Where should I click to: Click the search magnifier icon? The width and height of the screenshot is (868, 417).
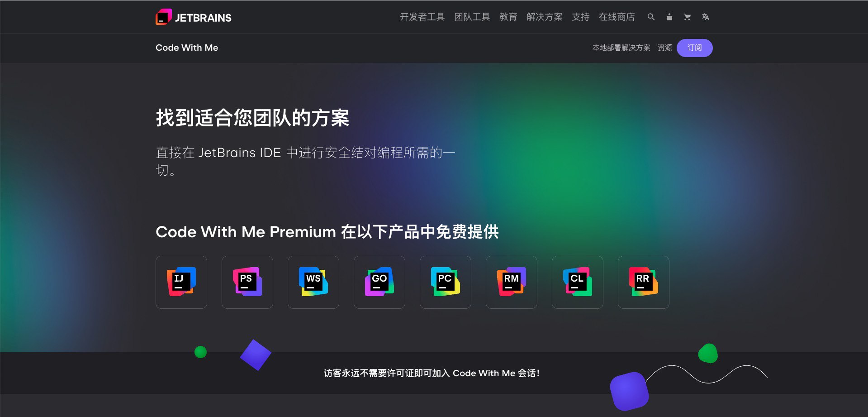click(x=651, y=17)
